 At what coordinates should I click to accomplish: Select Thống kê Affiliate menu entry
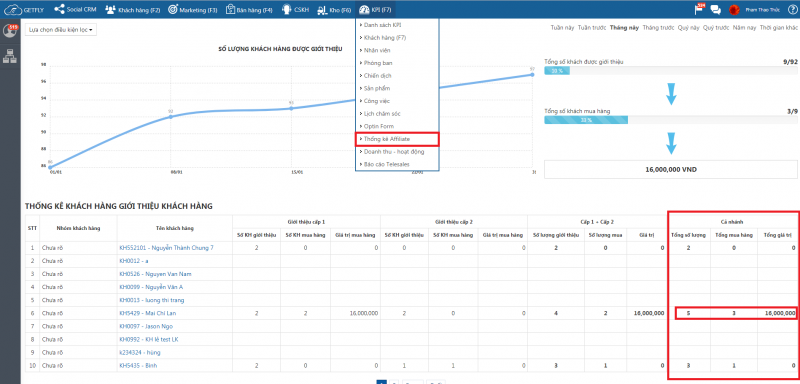coord(397,139)
